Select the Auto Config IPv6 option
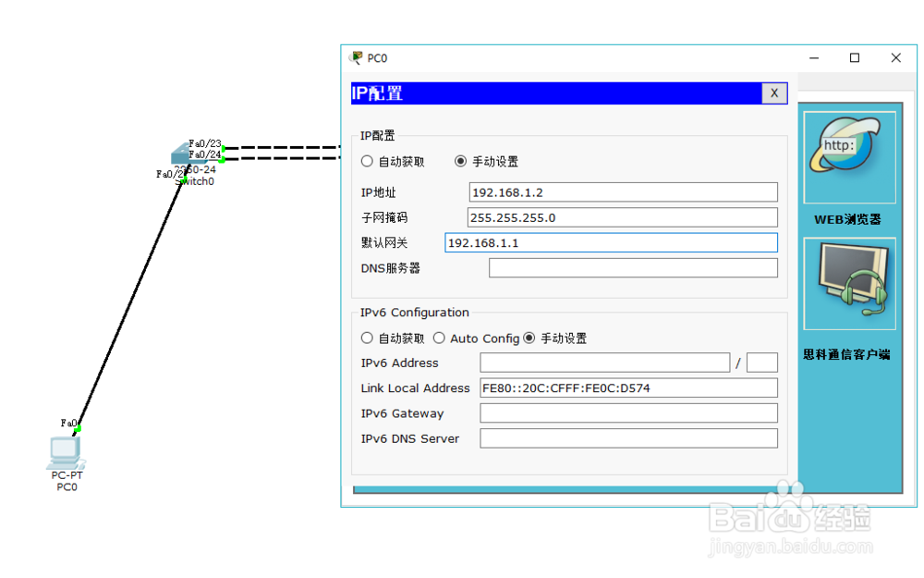This screenshot has height=578, width=924. [x=439, y=338]
